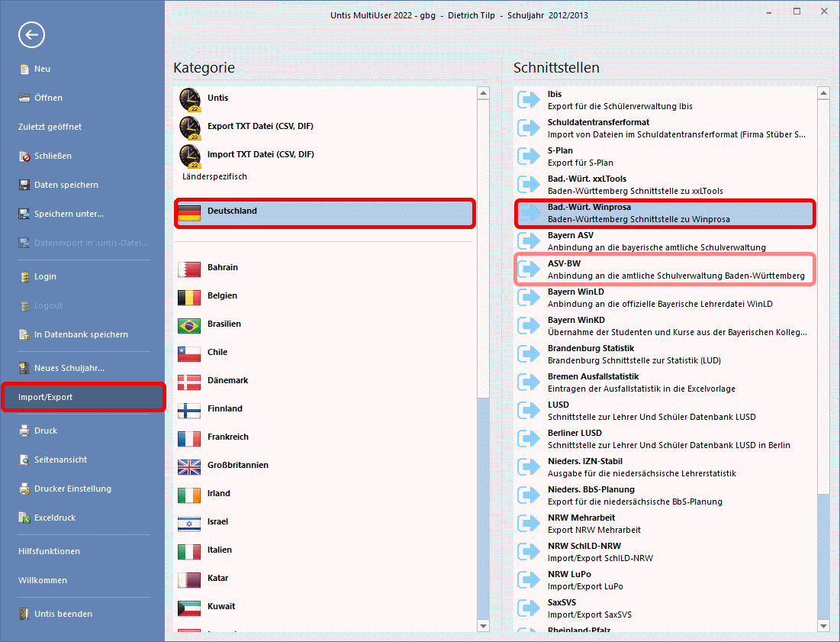The height and width of the screenshot is (642, 840).
Task: Click the Brasilien flag icon
Action: coord(189,324)
